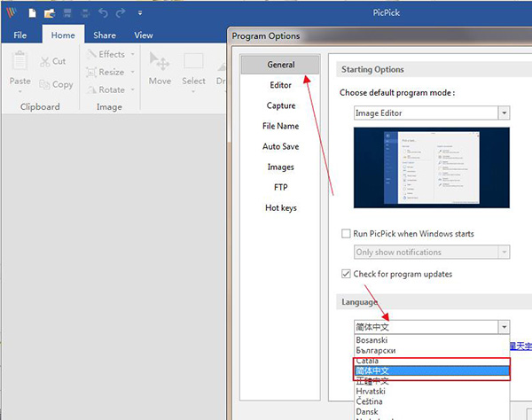Click the Only show notifications dropdown
The width and height of the screenshot is (532, 420).
coord(432,253)
